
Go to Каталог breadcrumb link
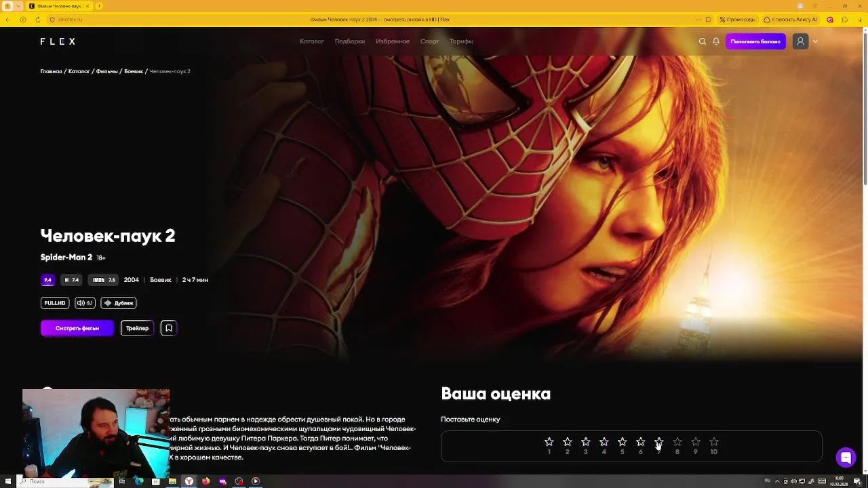pos(79,71)
